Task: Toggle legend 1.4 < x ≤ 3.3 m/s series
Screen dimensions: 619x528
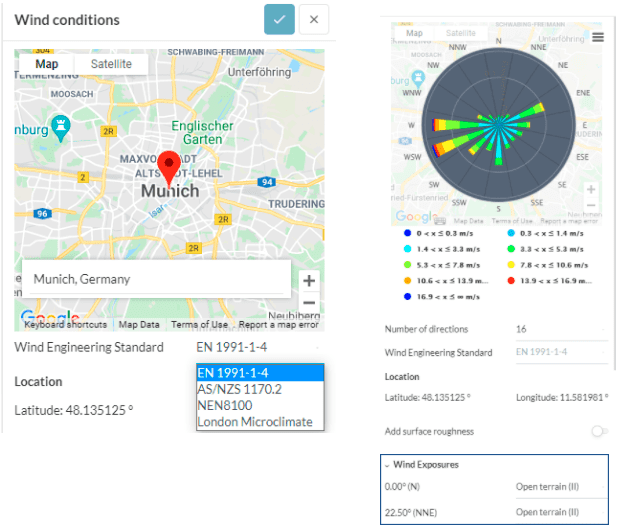Action: click(442, 249)
